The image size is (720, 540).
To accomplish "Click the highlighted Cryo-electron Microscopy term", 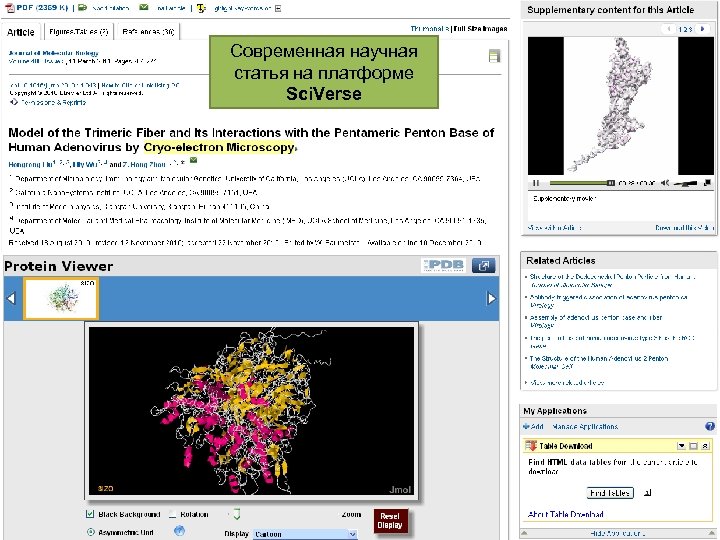I will (219, 147).
